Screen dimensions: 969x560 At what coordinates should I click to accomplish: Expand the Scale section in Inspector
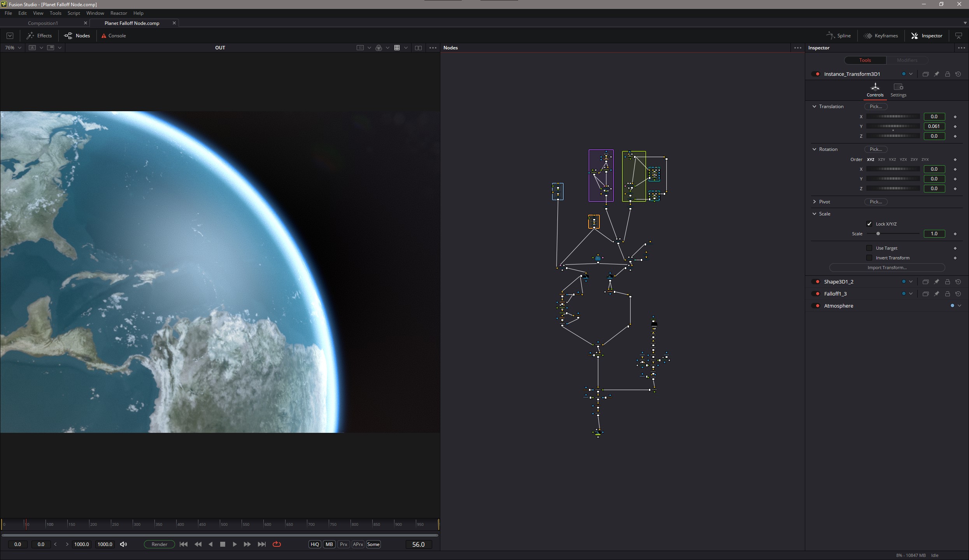coord(816,213)
